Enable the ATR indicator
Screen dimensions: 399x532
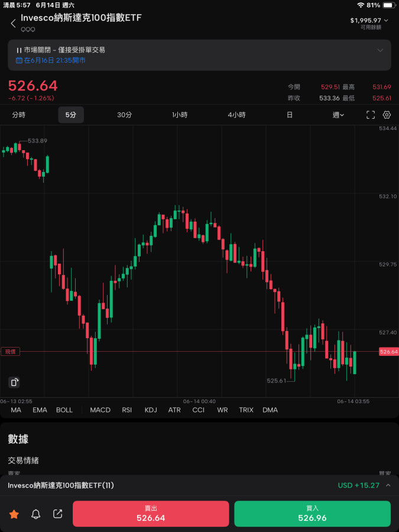coord(174,410)
